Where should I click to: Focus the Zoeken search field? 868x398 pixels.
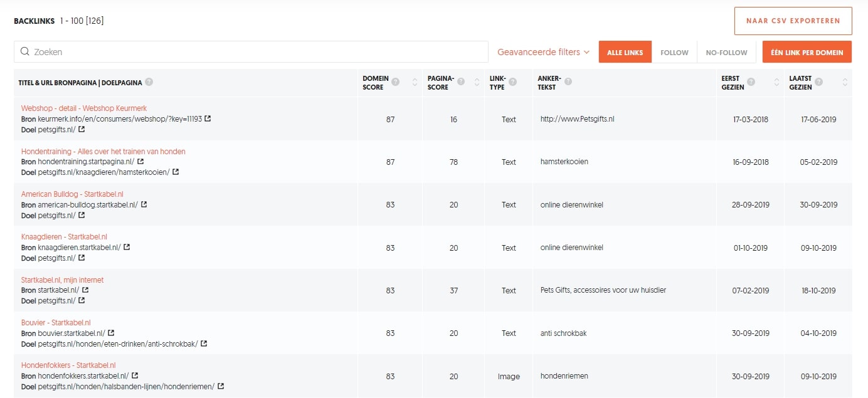tap(251, 52)
